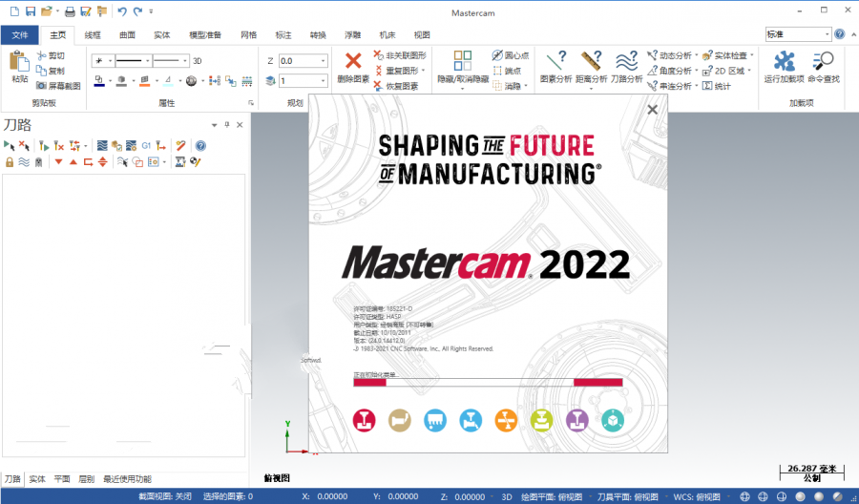The image size is (859, 504).
Task: Click the print icon in quick access
Action: [x=70, y=10]
